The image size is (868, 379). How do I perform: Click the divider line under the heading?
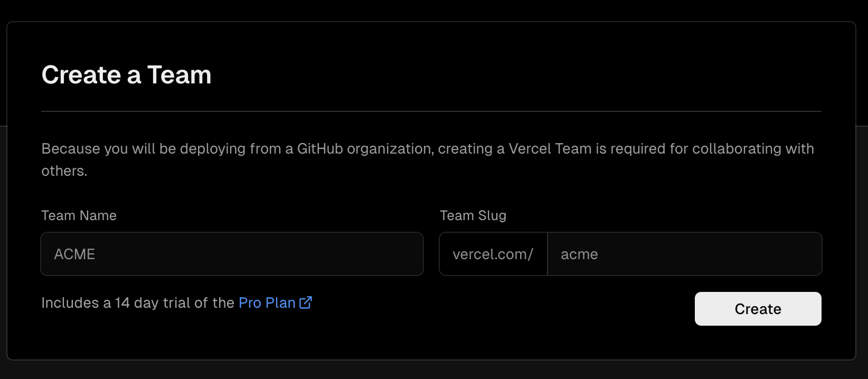tap(431, 111)
